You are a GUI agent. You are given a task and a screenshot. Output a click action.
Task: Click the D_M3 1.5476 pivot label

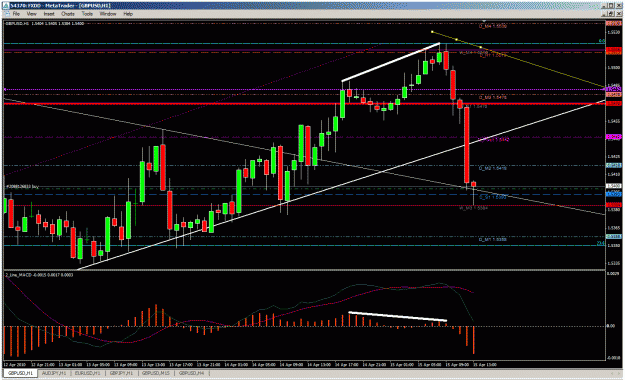pyautogui.click(x=493, y=97)
